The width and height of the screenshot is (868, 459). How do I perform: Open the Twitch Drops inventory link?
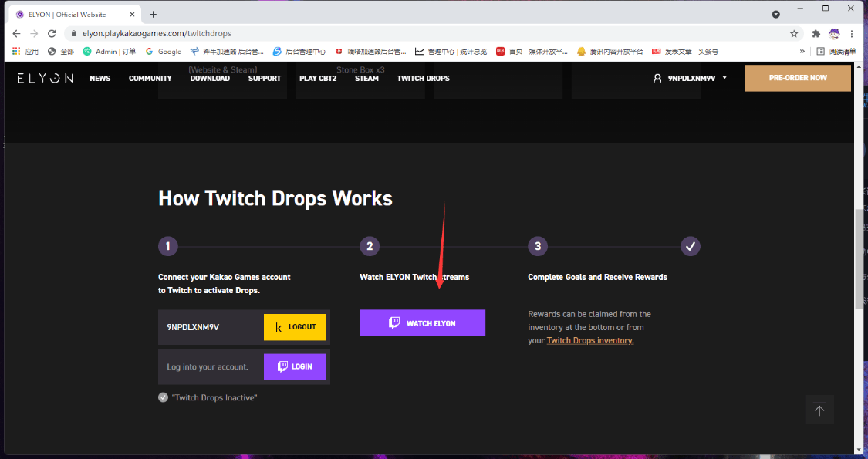(x=590, y=340)
